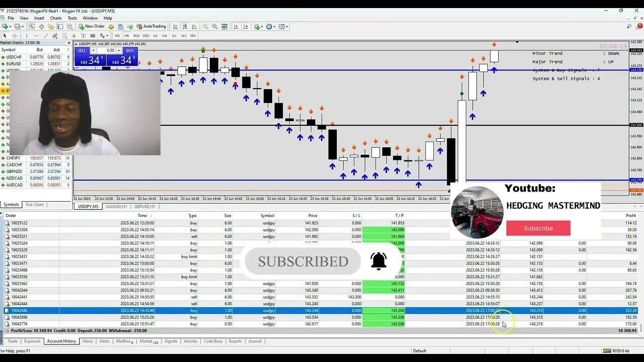Viewport: 644px width, 362px height.
Task: Toggle the Navigator panel icon
Action: (51, 27)
